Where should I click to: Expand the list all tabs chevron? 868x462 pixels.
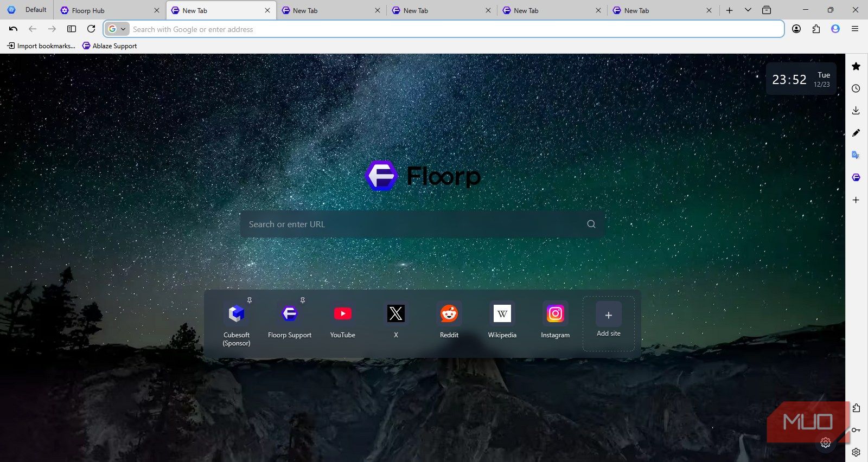click(x=748, y=10)
